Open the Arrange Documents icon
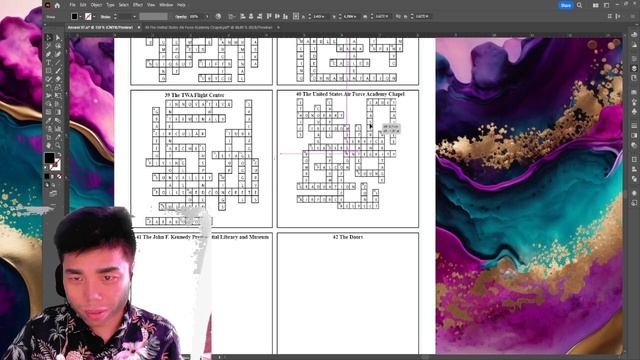The image size is (640, 360). [x=596, y=5]
